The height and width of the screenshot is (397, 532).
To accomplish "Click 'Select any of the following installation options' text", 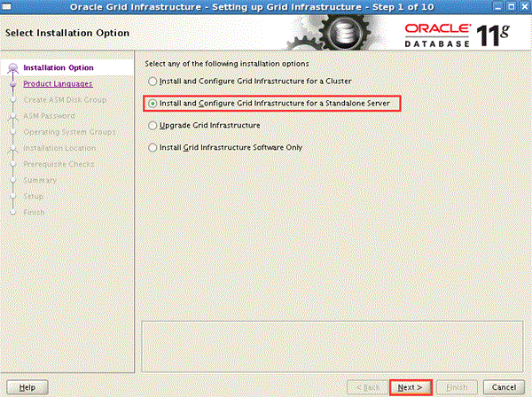I will [x=227, y=64].
